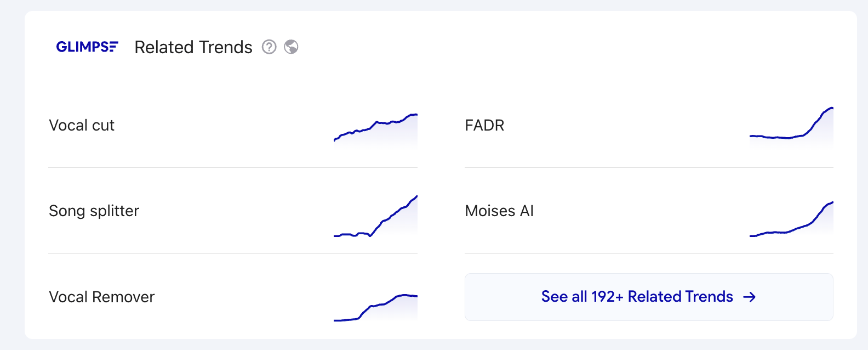Click the Glimpse logo
The image size is (868, 350).
[87, 47]
